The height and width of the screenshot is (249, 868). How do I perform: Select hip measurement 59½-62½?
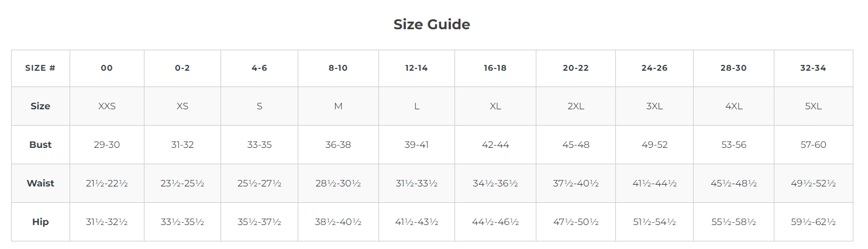[x=813, y=222]
